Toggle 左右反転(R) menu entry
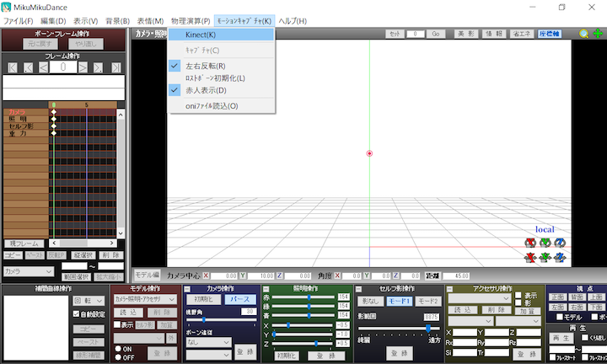607x364 pixels. click(x=222, y=67)
